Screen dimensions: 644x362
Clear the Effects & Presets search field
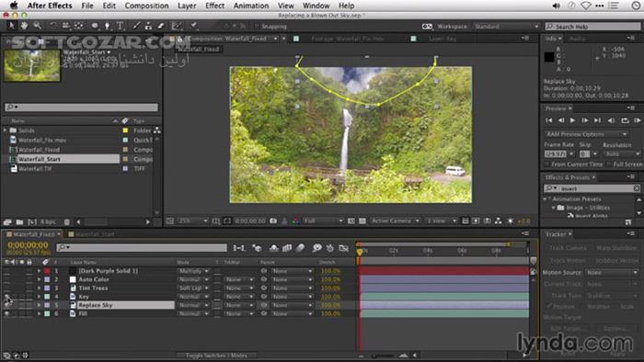(x=637, y=188)
